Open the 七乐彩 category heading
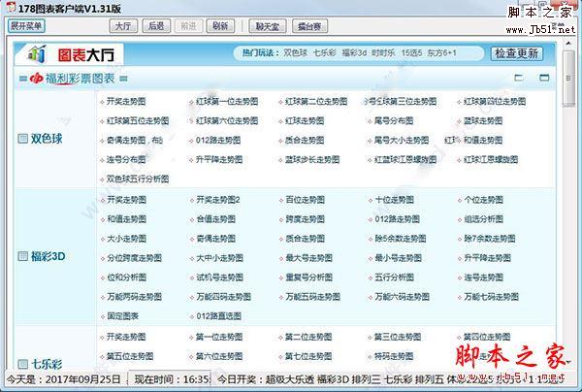Screen dimensions: 582x392 tap(47, 364)
